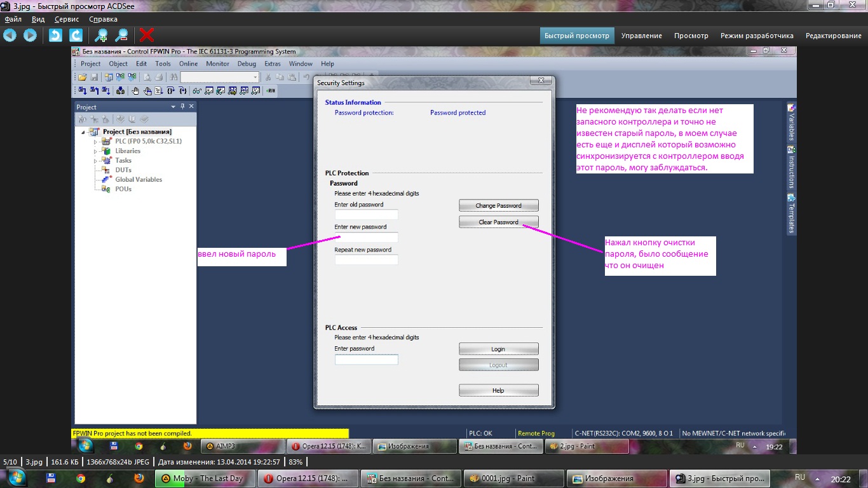This screenshot has height=488, width=868.
Task: Open the Object menu in FPWIN Pro
Action: [118, 64]
